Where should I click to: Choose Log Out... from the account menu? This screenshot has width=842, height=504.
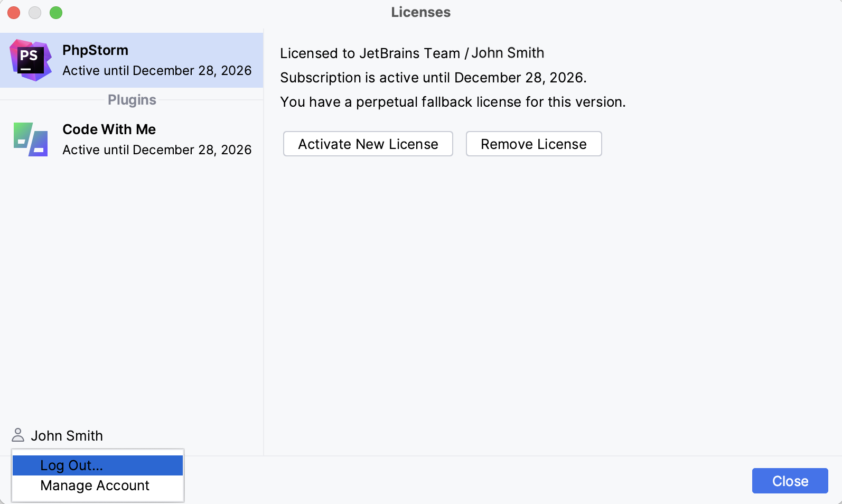(71, 465)
